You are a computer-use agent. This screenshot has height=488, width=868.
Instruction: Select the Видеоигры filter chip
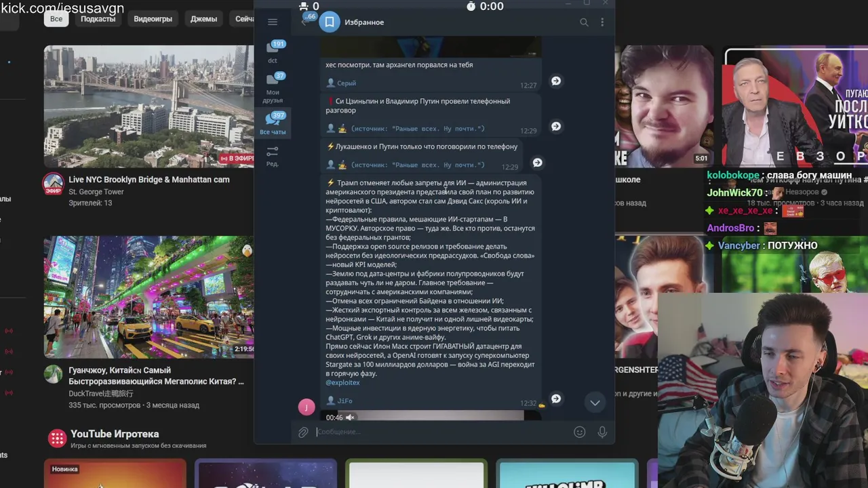pos(153,19)
